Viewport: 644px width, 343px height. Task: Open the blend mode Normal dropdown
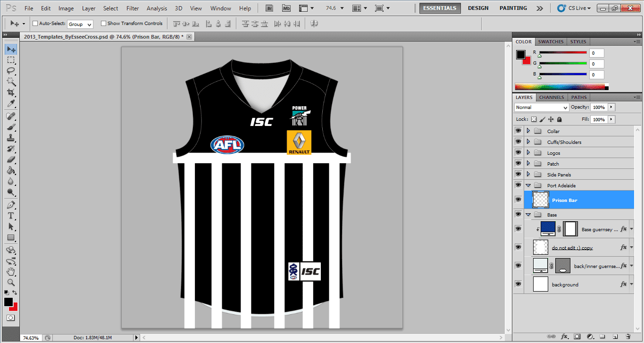coord(541,108)
